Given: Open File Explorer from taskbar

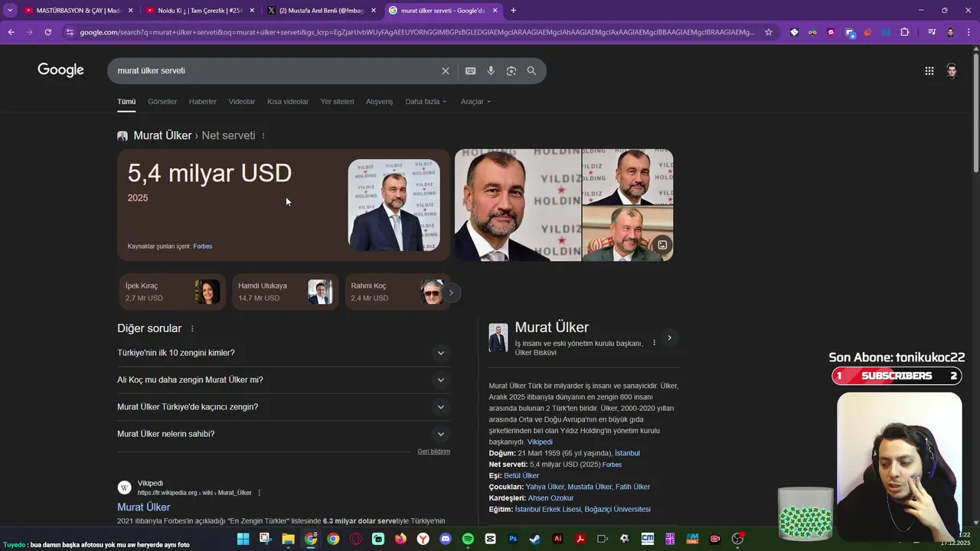Looking at the screenshot, I should (x=288, y=539).
